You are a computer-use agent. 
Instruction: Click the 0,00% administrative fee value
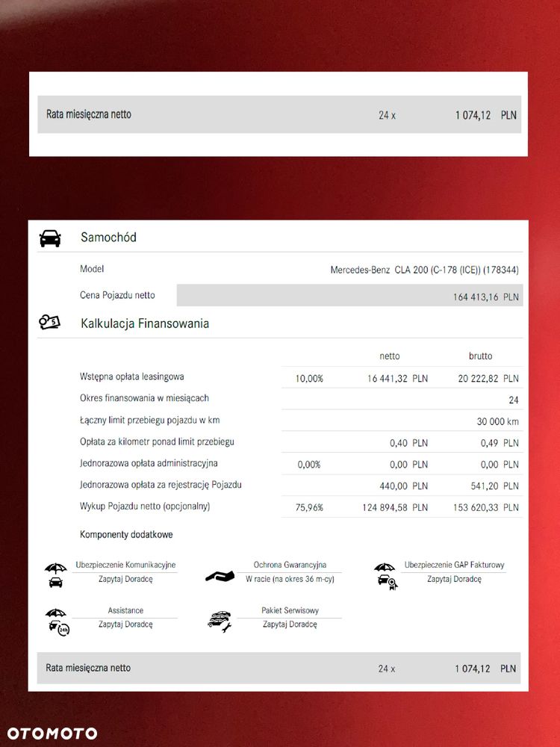[x=309, y=465]
